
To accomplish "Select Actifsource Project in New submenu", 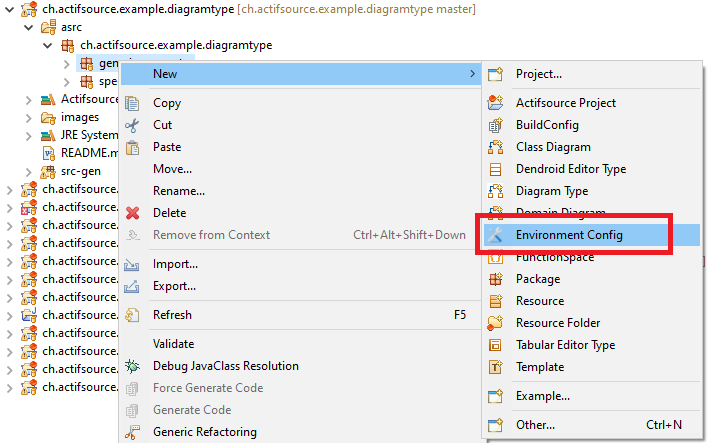I will [x=565, y=103].
